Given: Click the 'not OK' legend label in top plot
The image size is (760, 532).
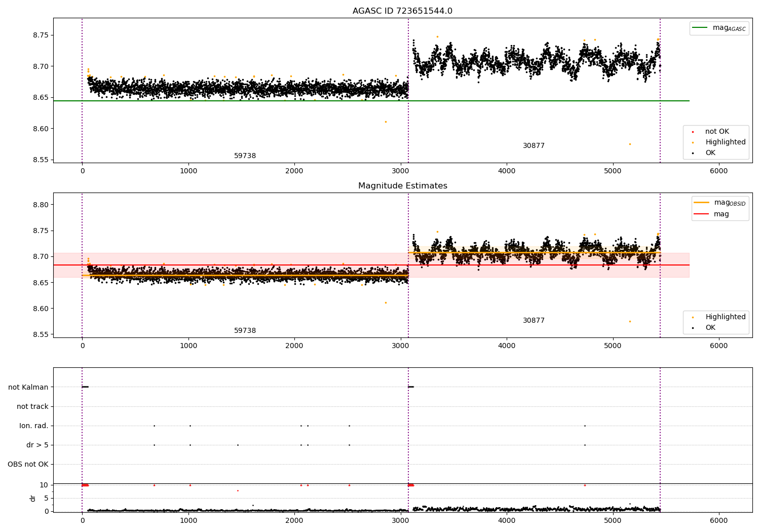Looking at the screenshot, I should point(717,132).
